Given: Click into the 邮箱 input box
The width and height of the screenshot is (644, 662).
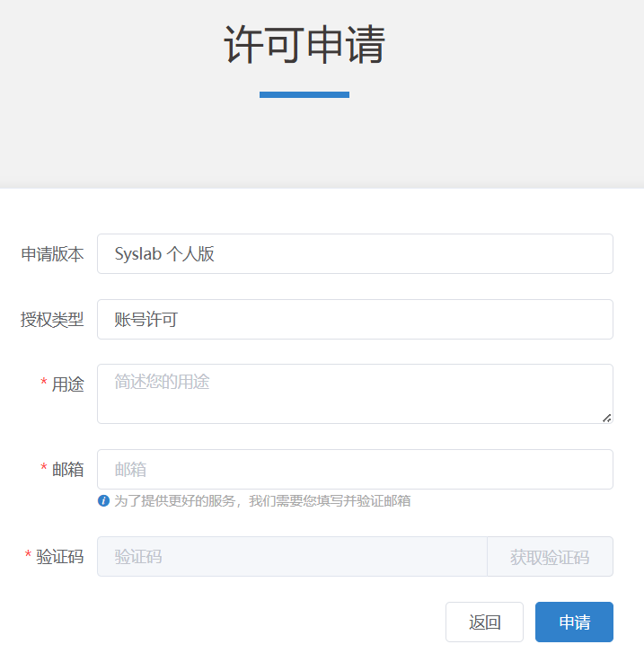Looking at the screenshot, I should (x=355, y=470).
